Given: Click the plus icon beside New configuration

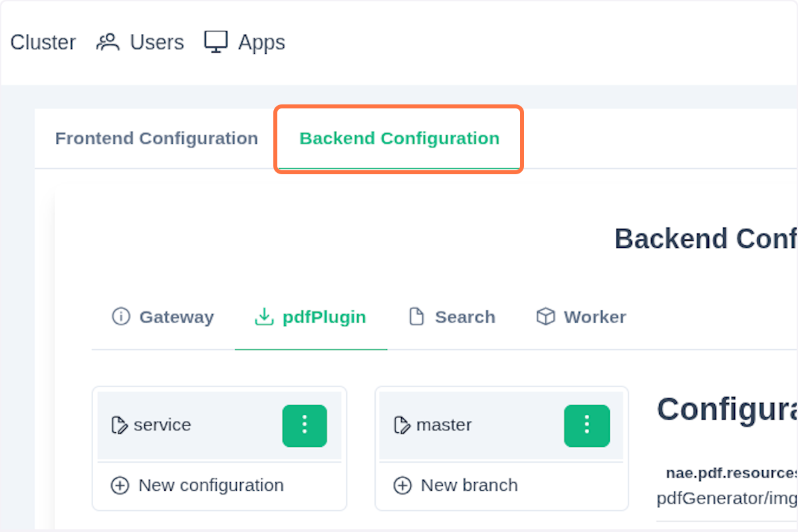Looking at the screenshot, I should tap(120, 485).
